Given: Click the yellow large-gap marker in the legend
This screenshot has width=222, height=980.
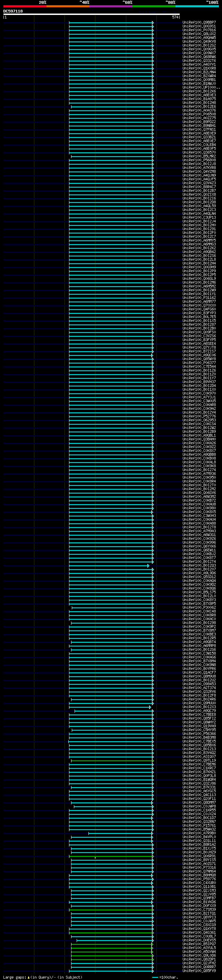Looking at the screenshot, I should coord(28,977).
